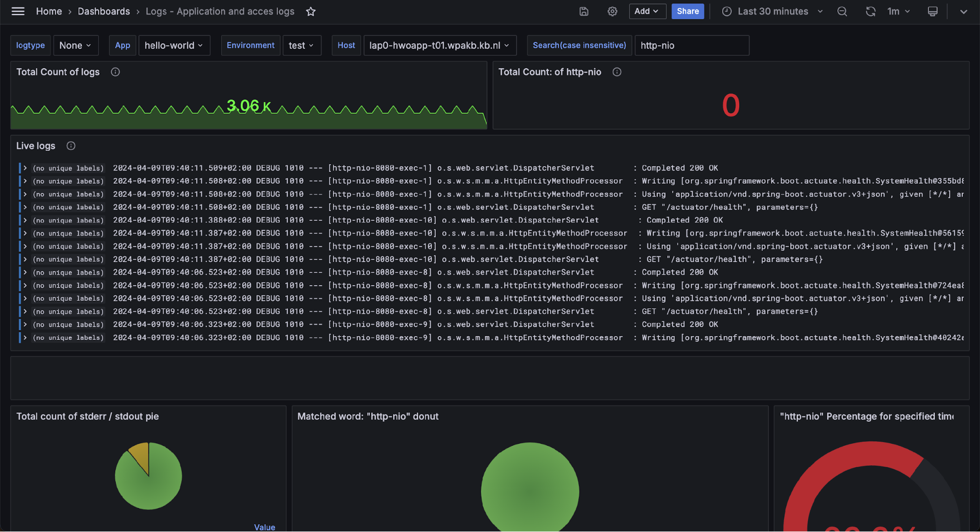The height and width of the screenshot is (532, 980).
Task: Expand the first live log row
Action: 25,168
